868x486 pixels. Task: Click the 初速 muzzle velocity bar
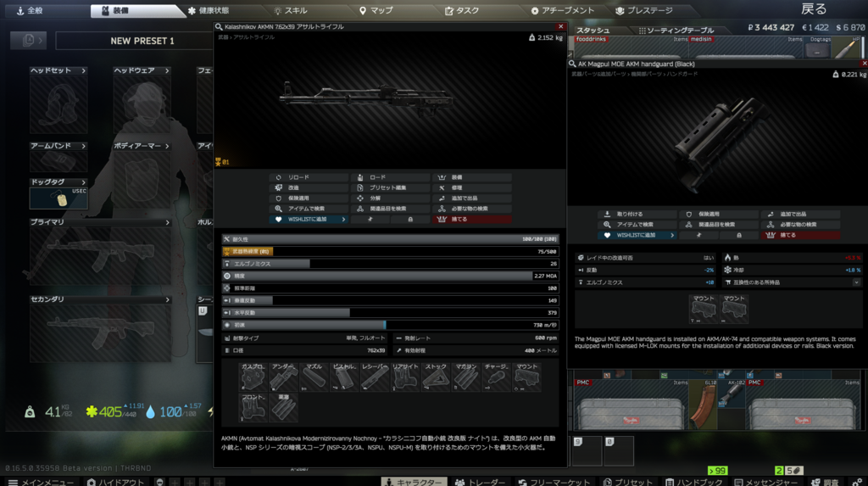click(390, 326)
